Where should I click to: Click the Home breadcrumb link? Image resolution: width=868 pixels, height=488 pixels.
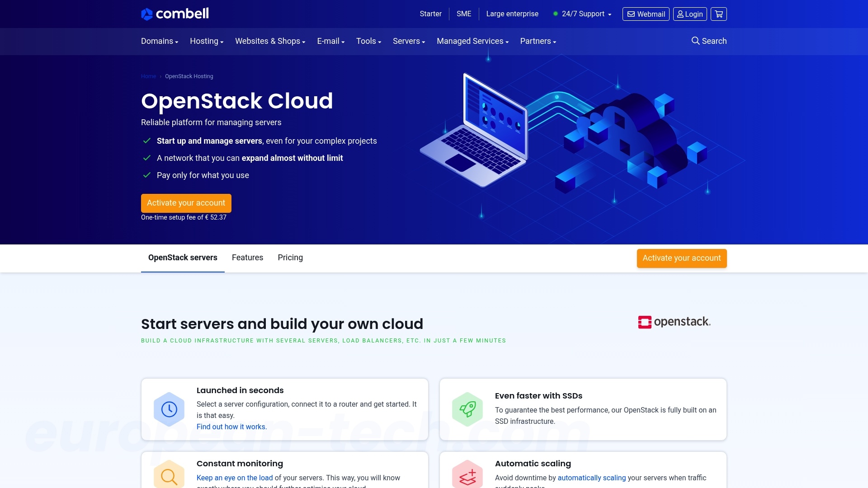[148, 76]
